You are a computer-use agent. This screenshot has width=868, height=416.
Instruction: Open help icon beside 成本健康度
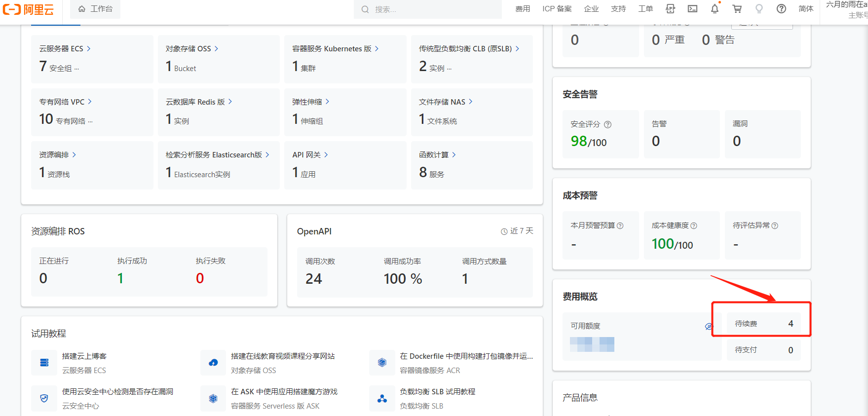tap(694, 226)
